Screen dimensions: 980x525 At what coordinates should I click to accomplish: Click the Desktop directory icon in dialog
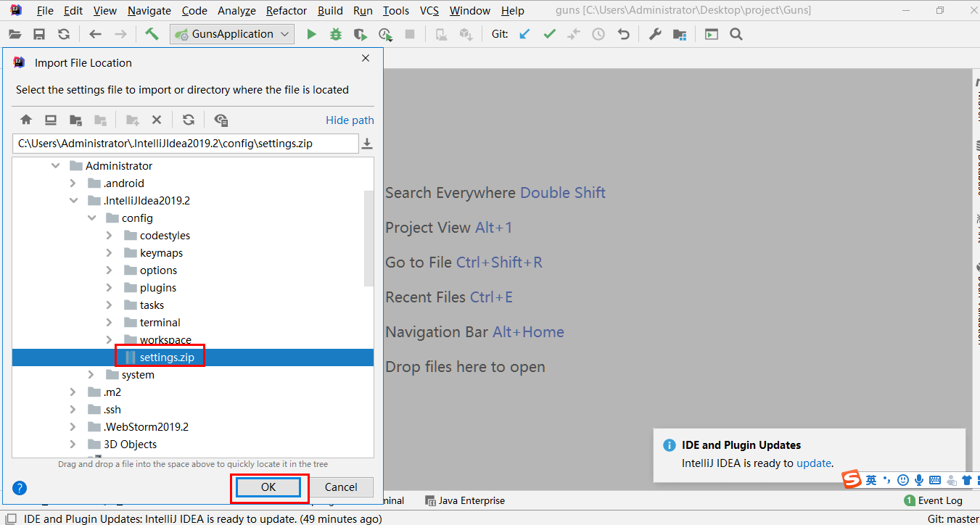click(x=51, y=120)
